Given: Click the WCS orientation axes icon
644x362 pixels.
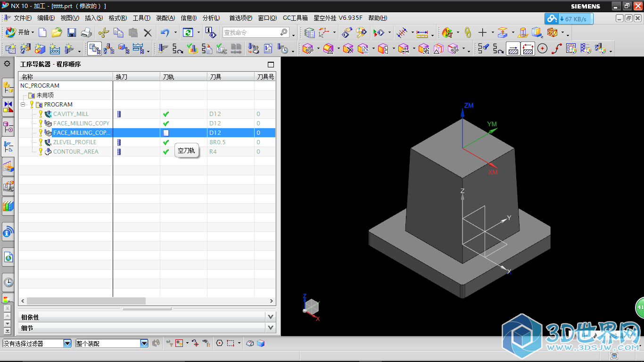Looking at the screenshot, I should point(324,33).
